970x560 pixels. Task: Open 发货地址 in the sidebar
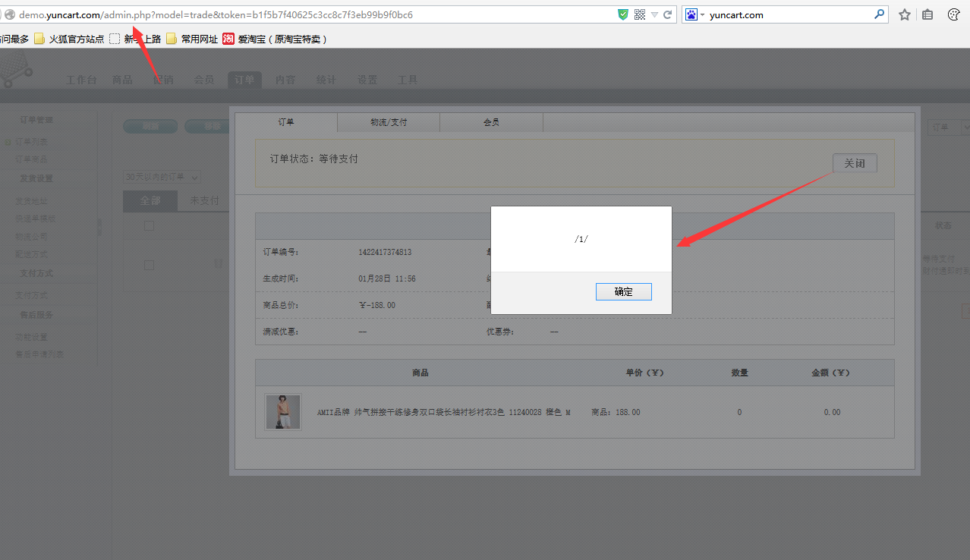32,201
